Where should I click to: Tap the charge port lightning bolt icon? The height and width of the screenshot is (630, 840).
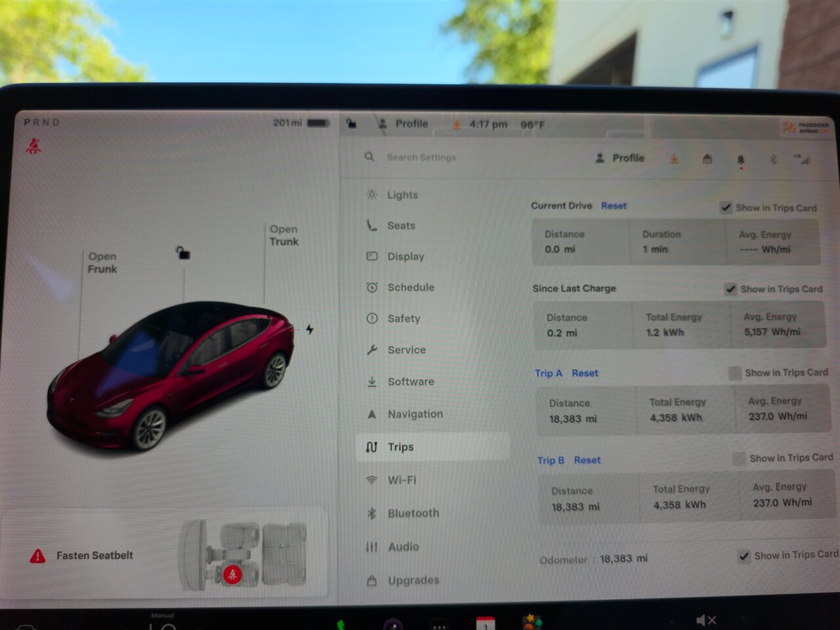coord(310,329)
